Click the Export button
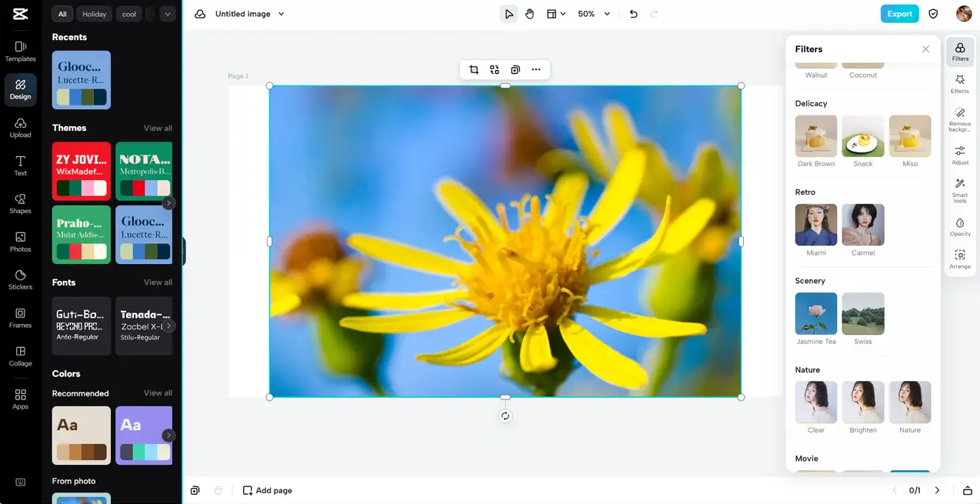The height and width of the screenshot is (504, 980). pyautogui.click(x=900, y=14)
